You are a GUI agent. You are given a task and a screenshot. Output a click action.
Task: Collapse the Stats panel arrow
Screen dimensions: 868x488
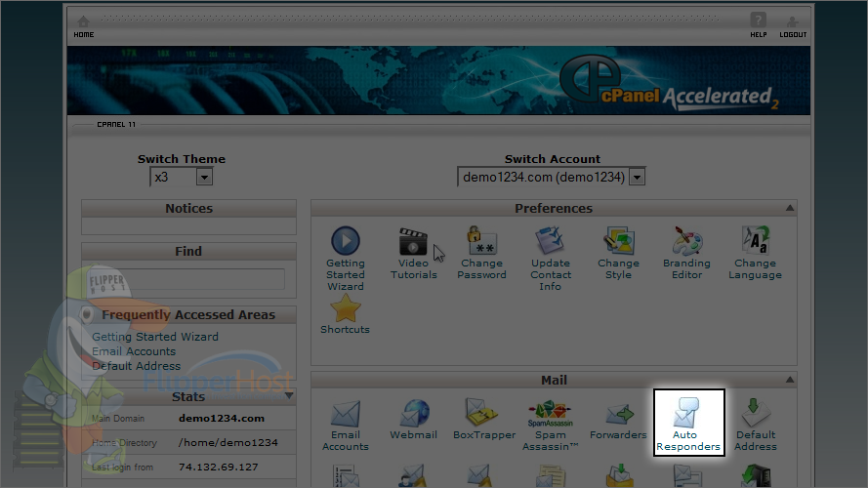click(x=289, y=396)
